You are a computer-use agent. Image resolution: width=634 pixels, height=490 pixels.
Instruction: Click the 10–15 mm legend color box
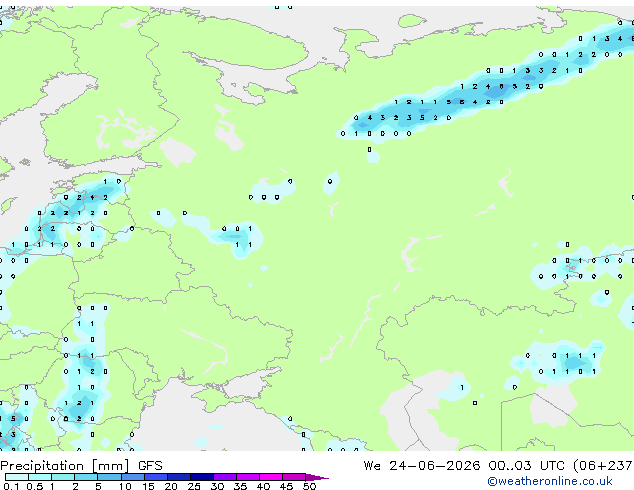(132, 477)
